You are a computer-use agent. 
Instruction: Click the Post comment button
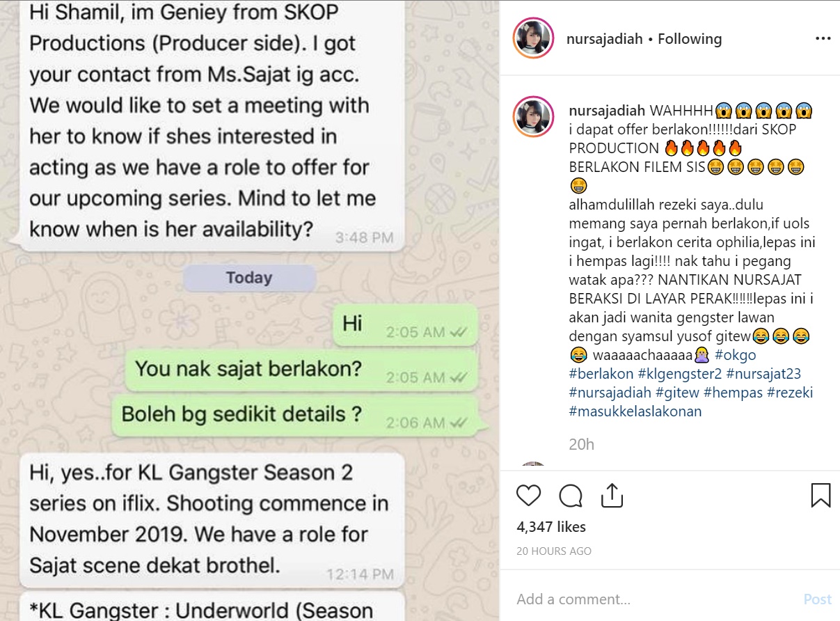(x=817, y=599)
